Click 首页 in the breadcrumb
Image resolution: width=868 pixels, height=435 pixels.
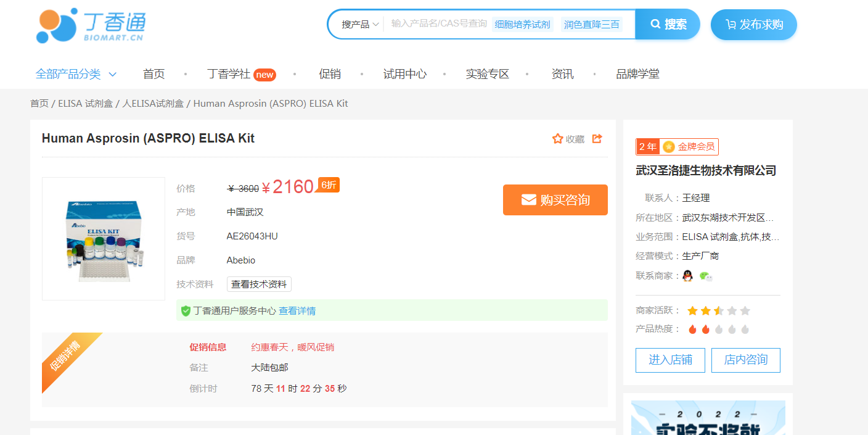click(x=39, y=104)
